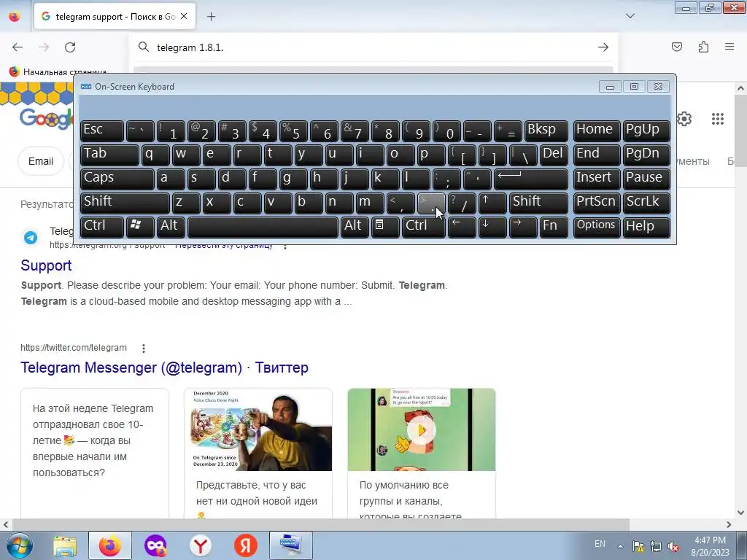Image resolution: width=747 pixels, height=560 pixels.
Task: Toggle Caps lock on on-screen keyboard
Action: pyautogui.click(x=117, y=179)
